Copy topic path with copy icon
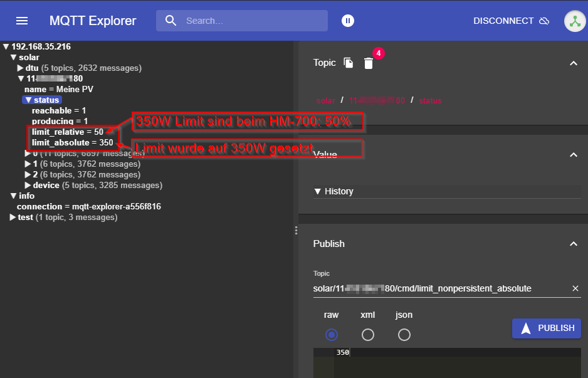The image size is (588, 378). [x=349, y=63]
